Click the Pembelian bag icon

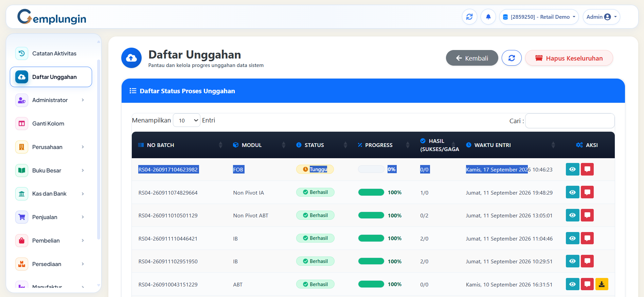(22, 241)
